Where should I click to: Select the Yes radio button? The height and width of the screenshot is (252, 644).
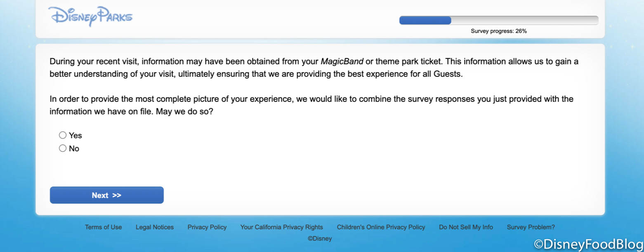point(63,135)
